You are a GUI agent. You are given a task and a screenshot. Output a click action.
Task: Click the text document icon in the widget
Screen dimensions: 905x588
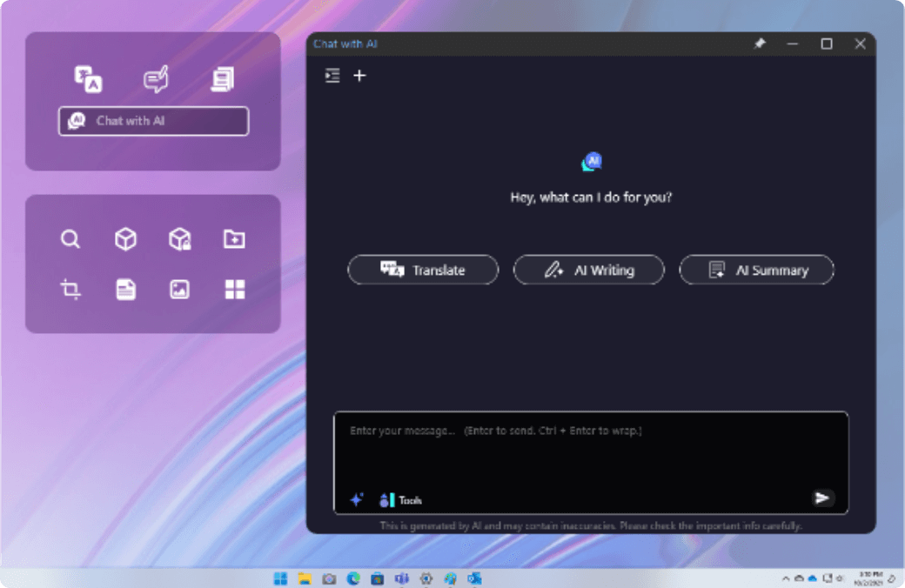click(x=126, y=290)
